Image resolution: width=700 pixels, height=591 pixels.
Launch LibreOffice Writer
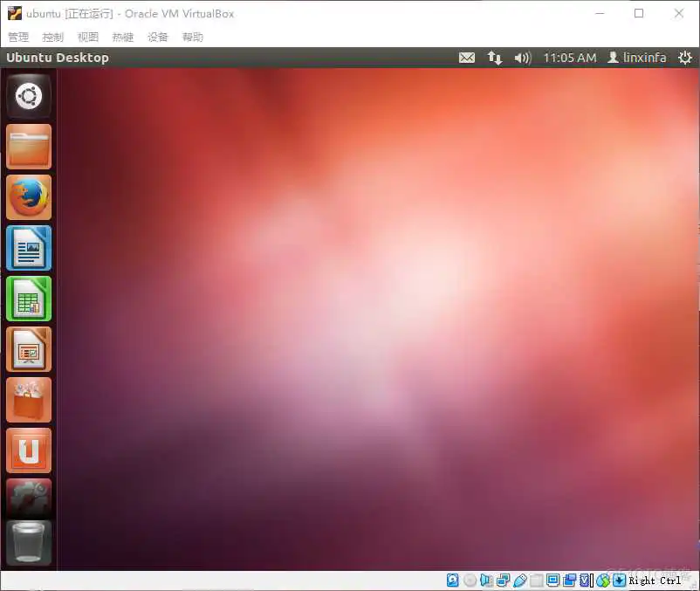(x=29, y=248)
